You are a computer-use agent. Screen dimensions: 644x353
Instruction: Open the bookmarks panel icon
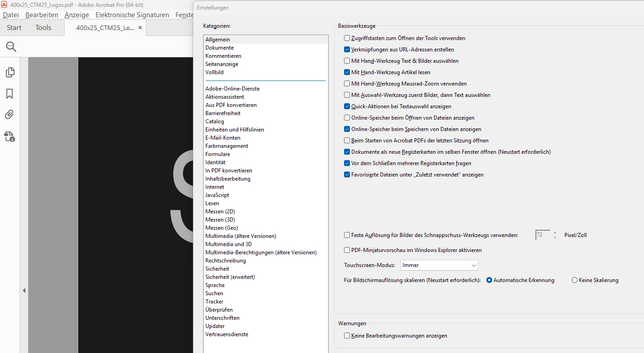(x=10, y=94)
